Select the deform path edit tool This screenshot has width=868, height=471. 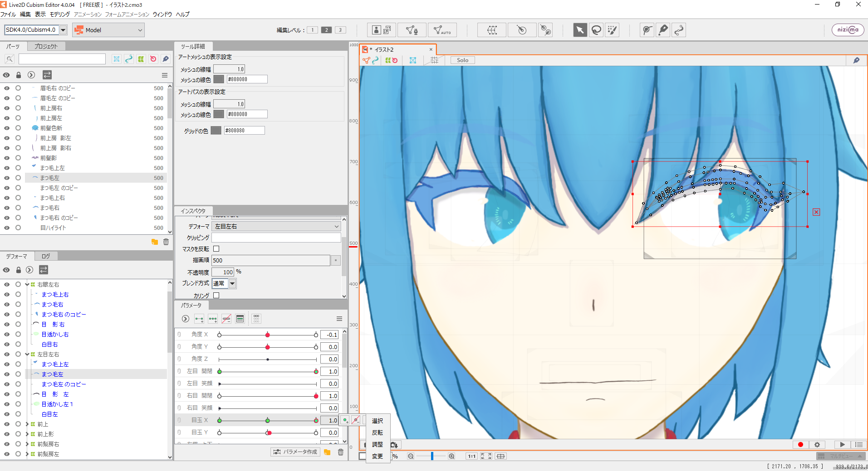(x=647, y=30)
